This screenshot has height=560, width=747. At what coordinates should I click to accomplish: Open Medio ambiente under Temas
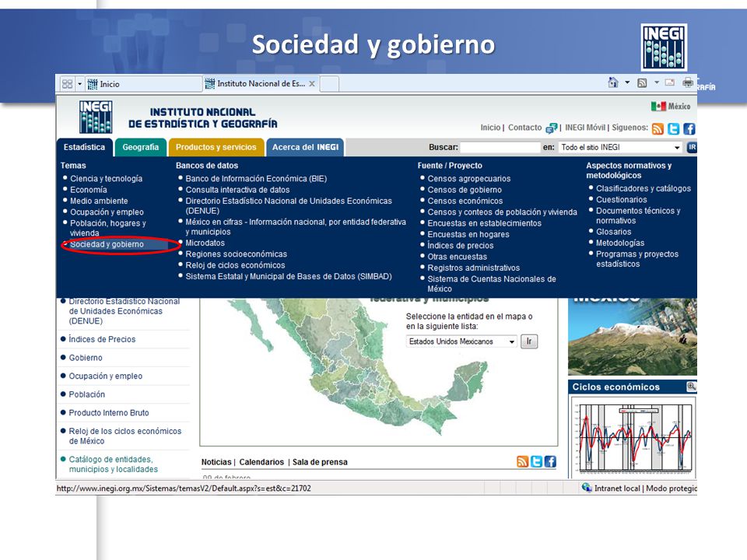point(99,201)
